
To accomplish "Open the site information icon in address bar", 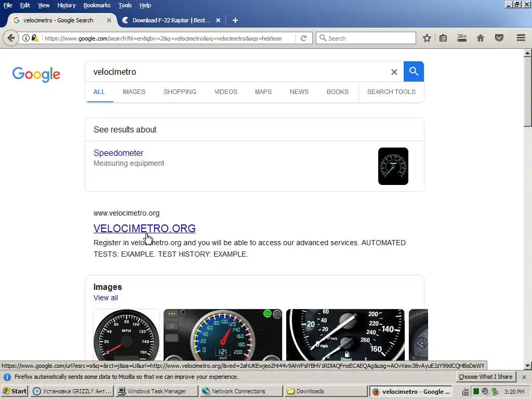I will 26,38.
